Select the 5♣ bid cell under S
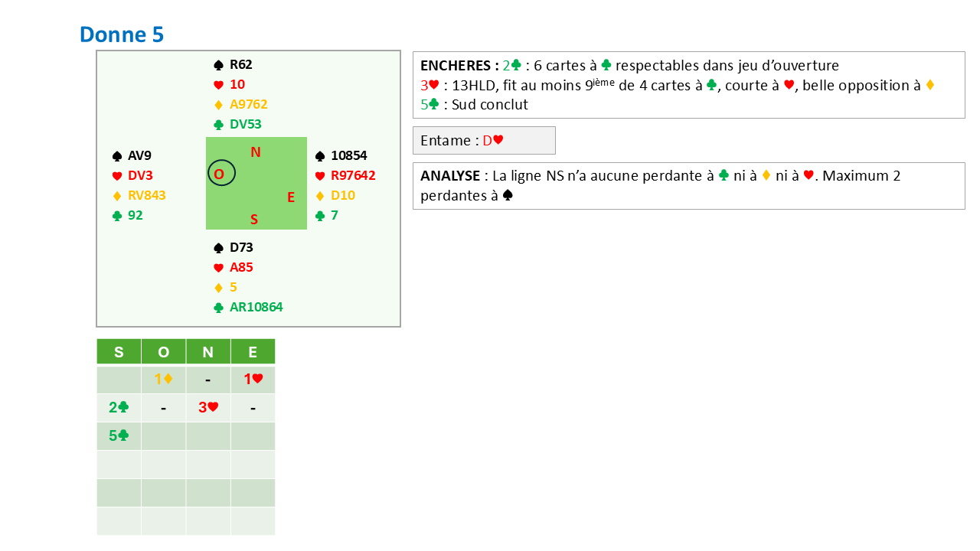The height and width of the screenshot is (551, 980). (119, 435)
